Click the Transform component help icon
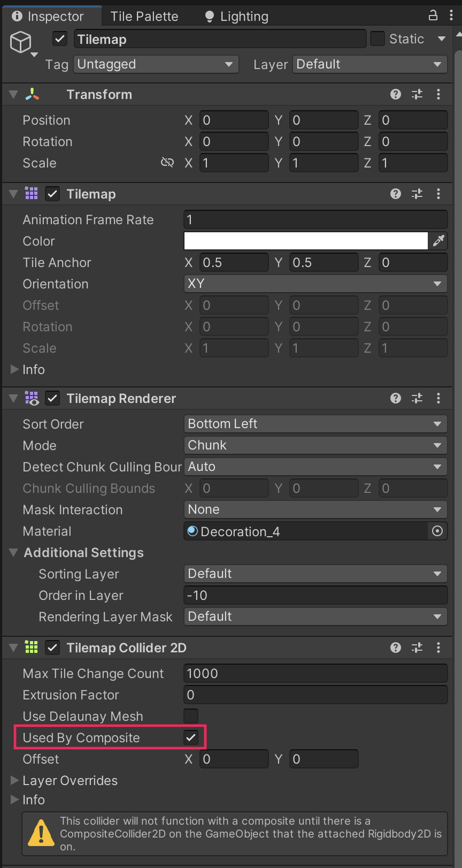The height and width of the screenshot is (868, 462). tap(396, 95)
